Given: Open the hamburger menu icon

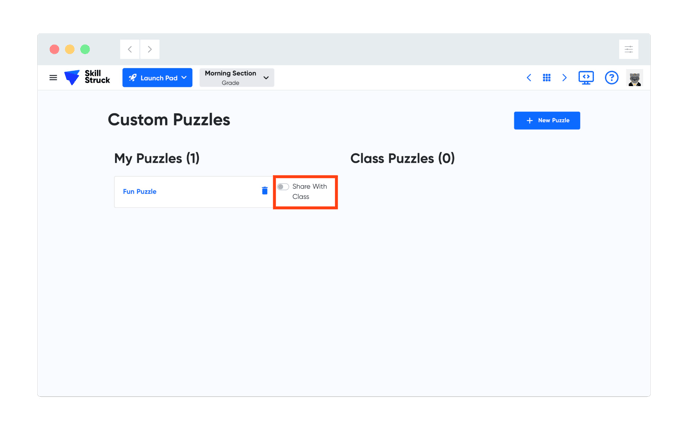Looking at the screenshot, I should [x=53, y=78].
